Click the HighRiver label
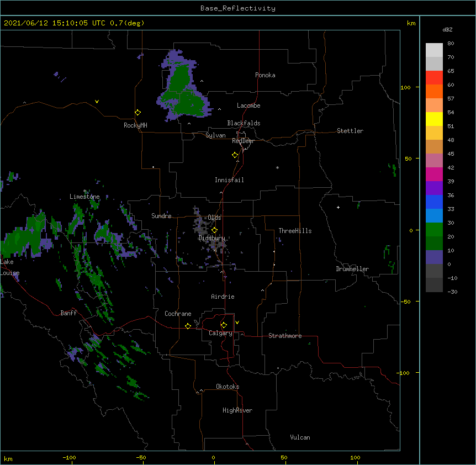This screenshot has width=476, height=465. point(237,410)
